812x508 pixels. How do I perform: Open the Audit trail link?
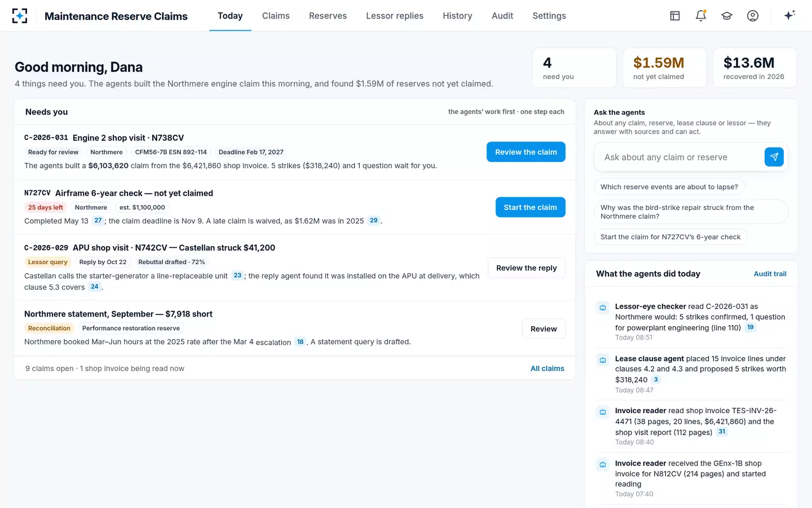pyautogui.click(x=770, y=274)
